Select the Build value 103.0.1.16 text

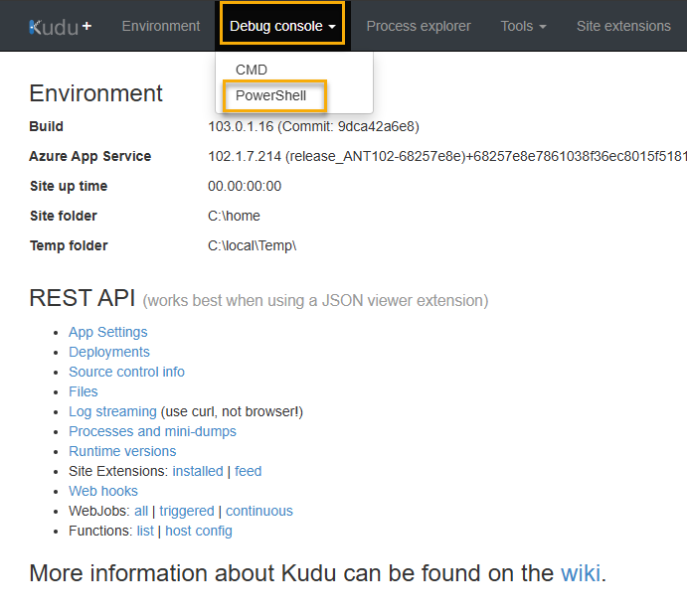(313, 126)
